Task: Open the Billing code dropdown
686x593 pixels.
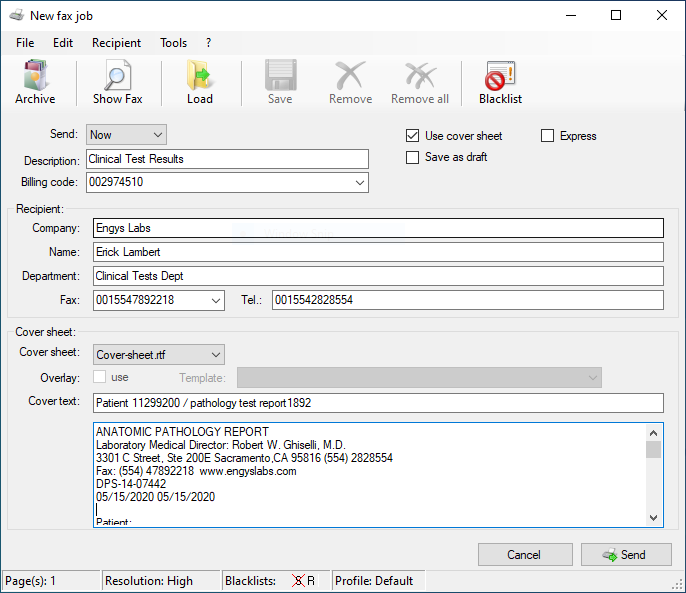Action: point(359,183)
